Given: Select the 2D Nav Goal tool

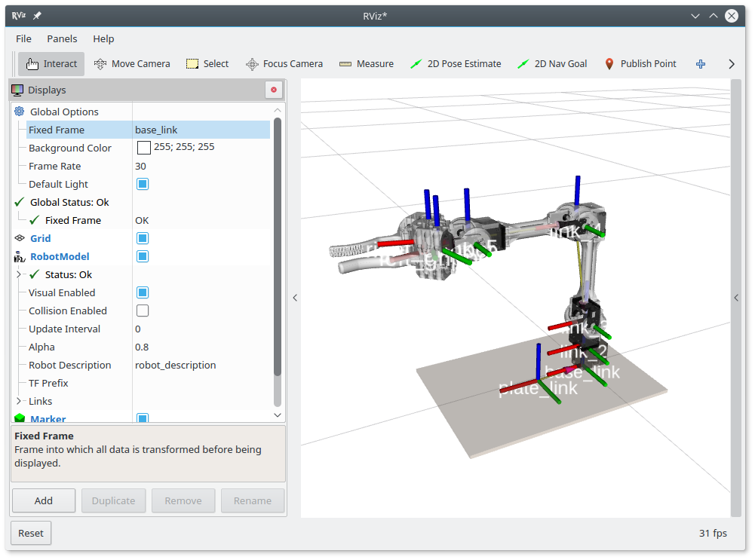Looking at the screenshot, I should [x=552, y=64].
